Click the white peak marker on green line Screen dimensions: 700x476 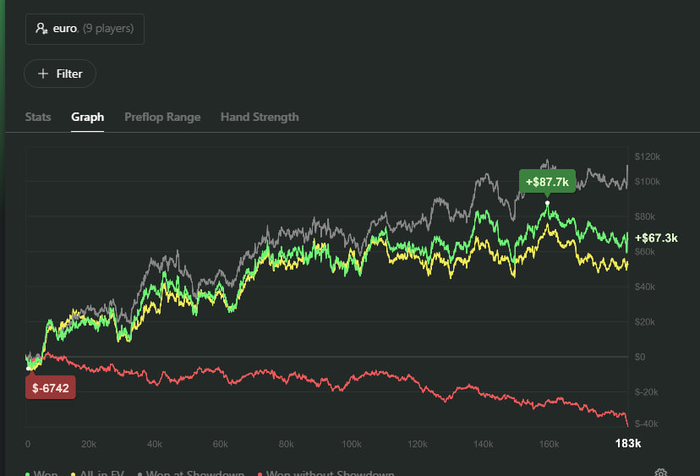point(547,203)
